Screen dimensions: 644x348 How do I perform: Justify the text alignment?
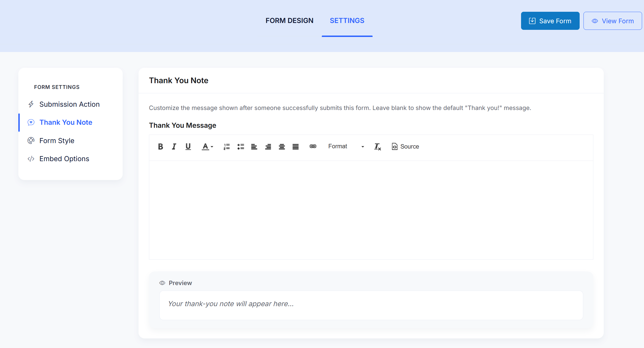(x=295, y=147)
